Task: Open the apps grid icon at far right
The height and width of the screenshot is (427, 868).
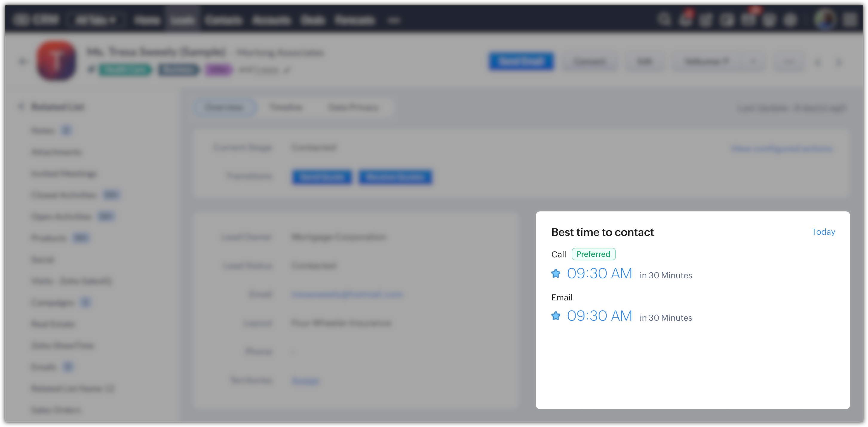Action: click(x=850, y=19)
